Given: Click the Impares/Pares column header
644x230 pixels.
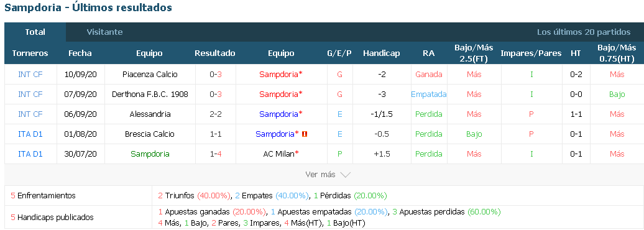Looking at the screenshot, I should (531, 53).
